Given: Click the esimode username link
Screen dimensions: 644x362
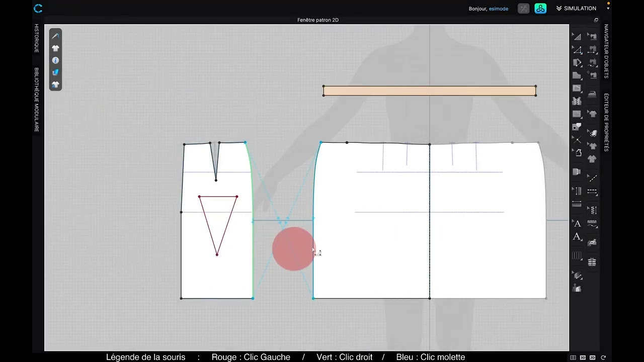Looking at the screenshot, I should click(x=499, y=9).
